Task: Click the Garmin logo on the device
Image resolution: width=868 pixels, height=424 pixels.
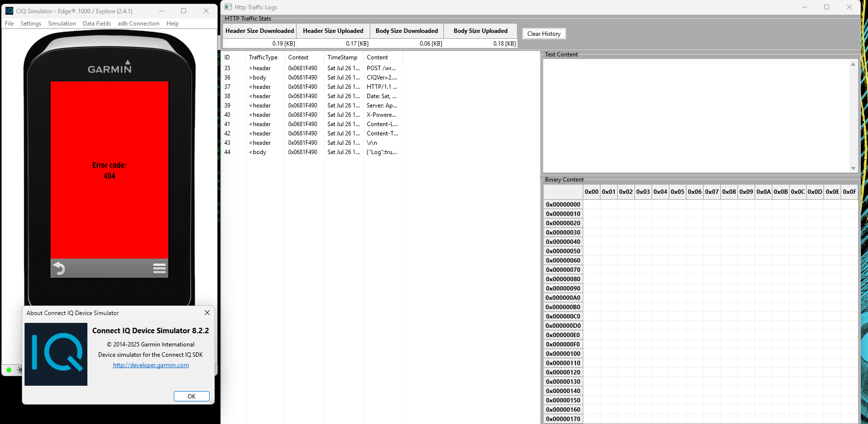Action: (x=109, y=67)
